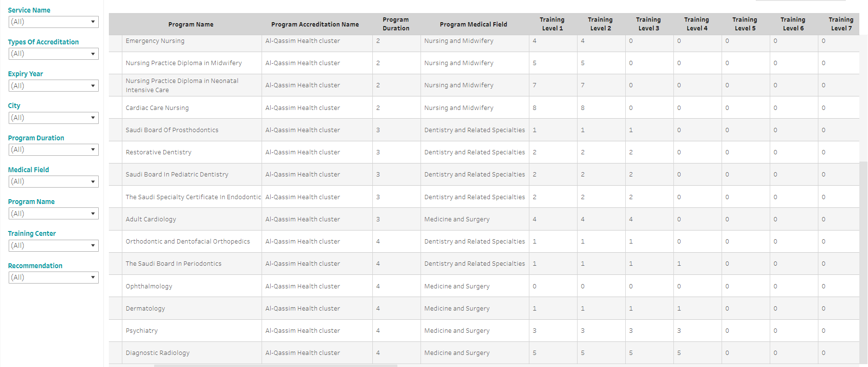Open the Service Name filter dropdown

coord(53,22)
